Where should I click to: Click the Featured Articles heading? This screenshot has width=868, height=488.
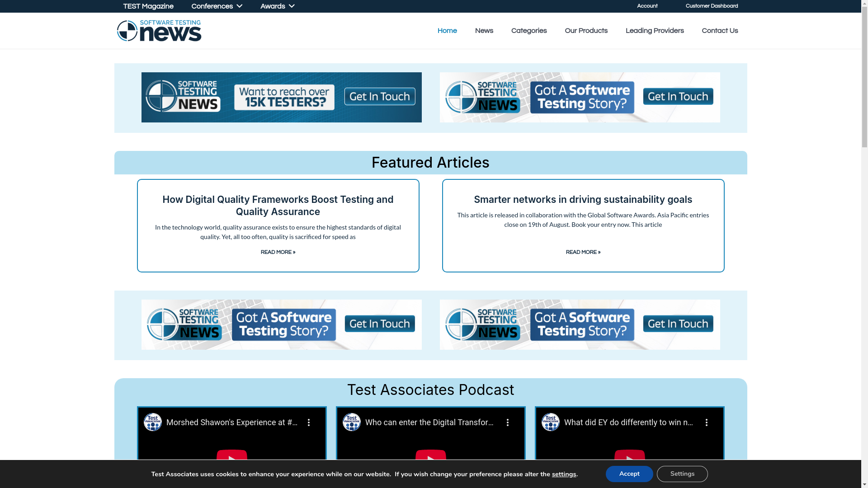pos(430,163)
